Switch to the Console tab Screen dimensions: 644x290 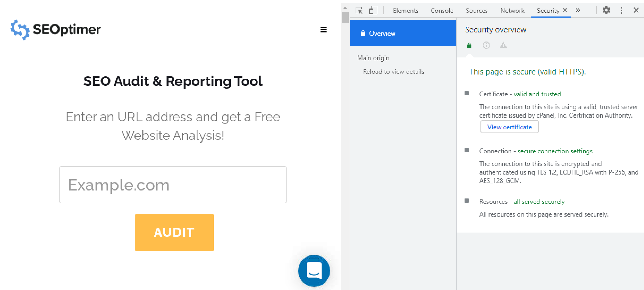(x=442, y=10)
